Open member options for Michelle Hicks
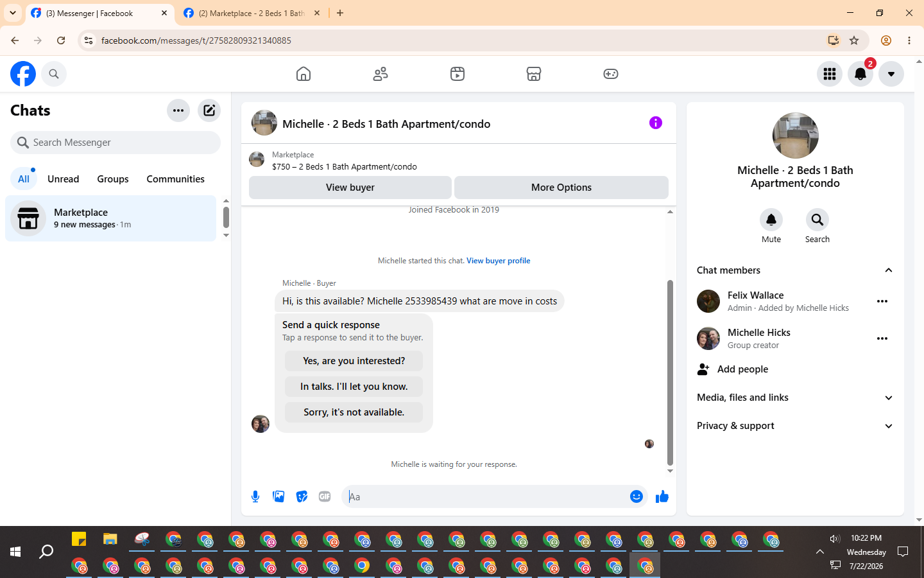This screenshot has height=578, width=924. [882, 338]
